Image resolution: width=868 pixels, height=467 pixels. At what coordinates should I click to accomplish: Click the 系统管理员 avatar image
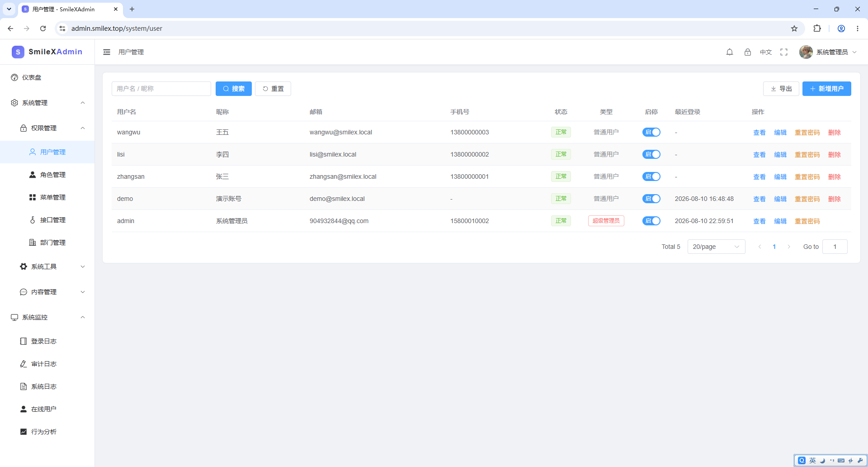[806, 52]
